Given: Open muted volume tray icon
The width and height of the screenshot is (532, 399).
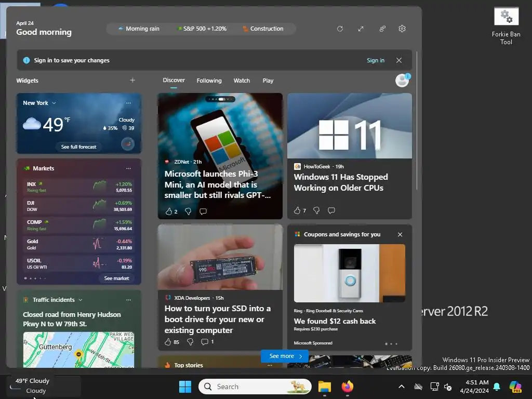Looking at the screenshot, I should click(448, 387).
